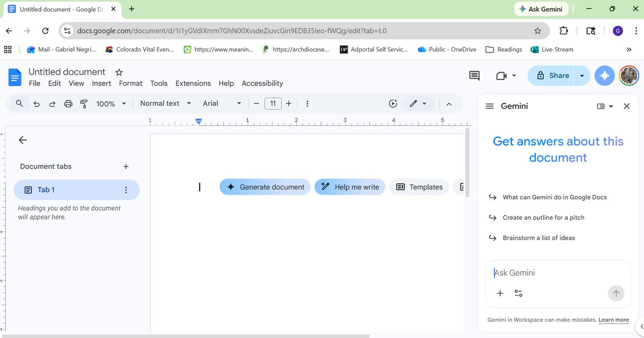Show more bookmarks with the chevron
644x338 pixels.
click(x=629, y=49)
